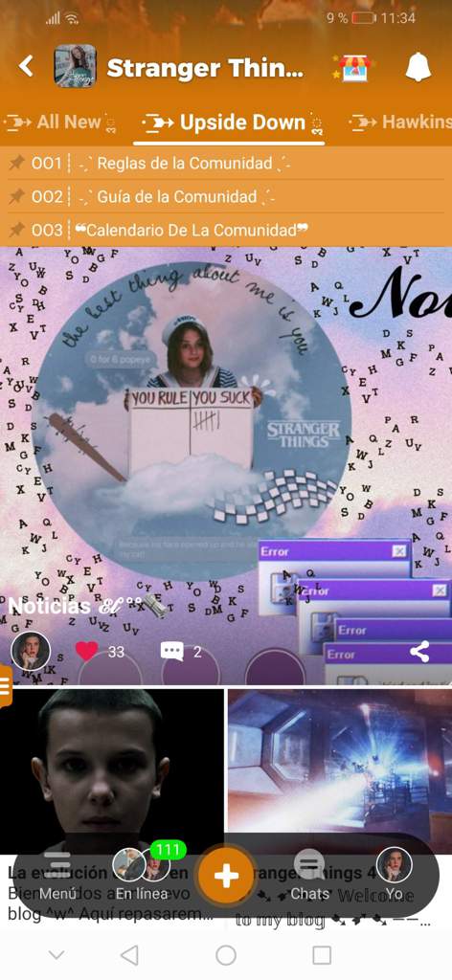Open comments on the Noticias post
Image resolution: width=452 pixels, height=980 pixels.
click(x=172, y=652)
